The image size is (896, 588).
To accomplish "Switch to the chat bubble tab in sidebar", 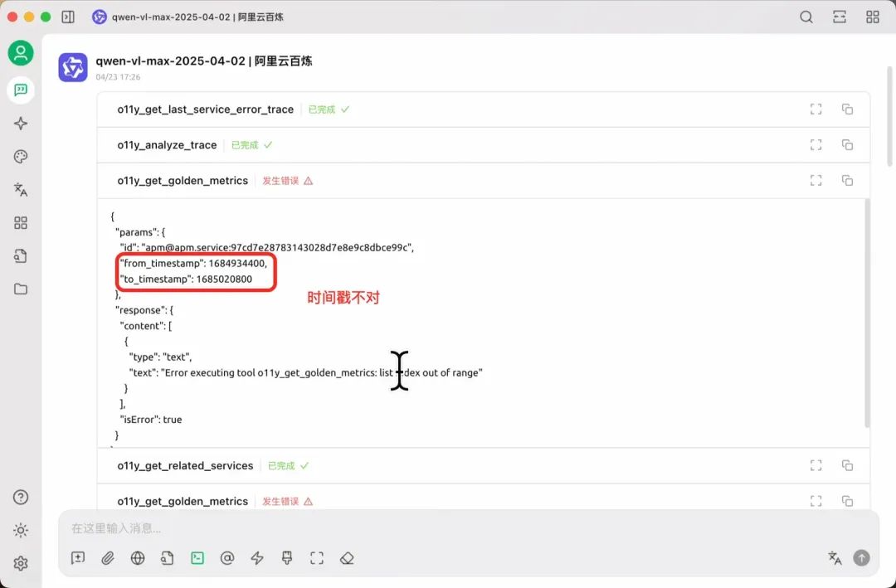I will [x=21, y=90].
